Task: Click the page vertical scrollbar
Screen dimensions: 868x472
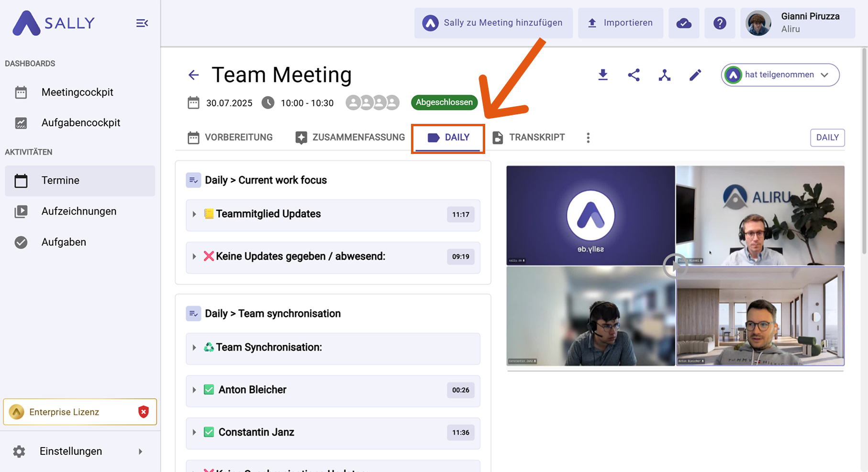Action: coord(864,151)
